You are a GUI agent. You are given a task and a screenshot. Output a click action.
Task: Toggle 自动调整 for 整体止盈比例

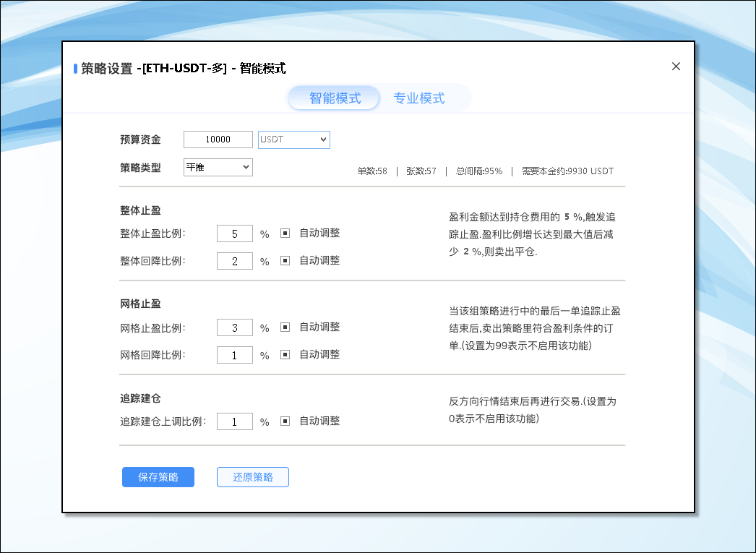tap(285, 233)
